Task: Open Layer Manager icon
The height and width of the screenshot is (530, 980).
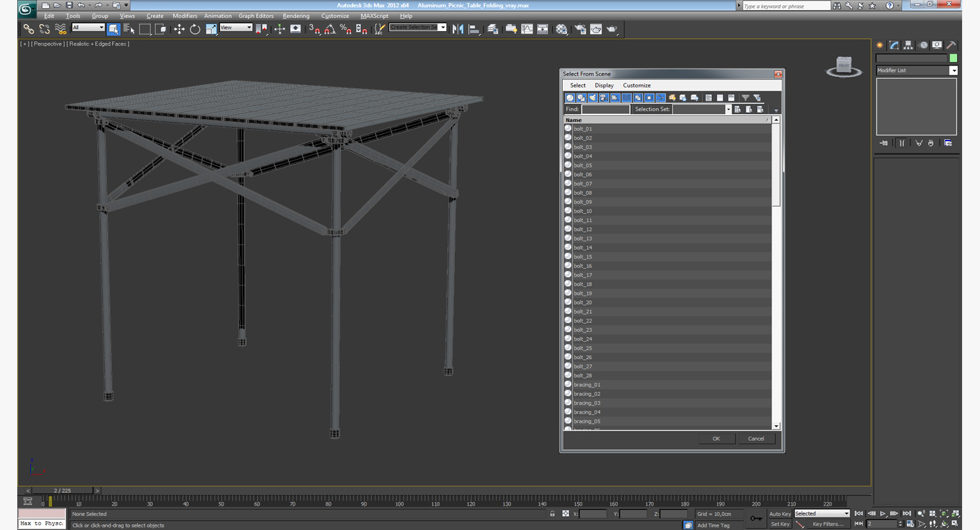Action: click(x=493, y=29)
